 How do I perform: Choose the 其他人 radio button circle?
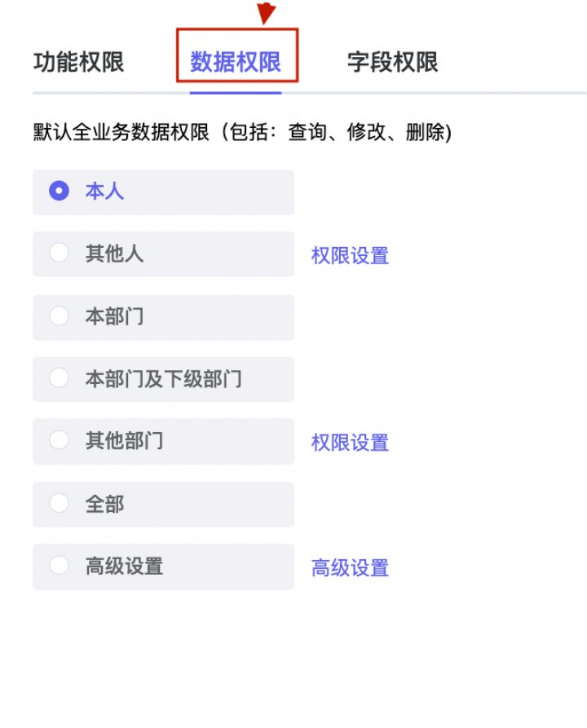pyautogui.click(x=59, y=253)
